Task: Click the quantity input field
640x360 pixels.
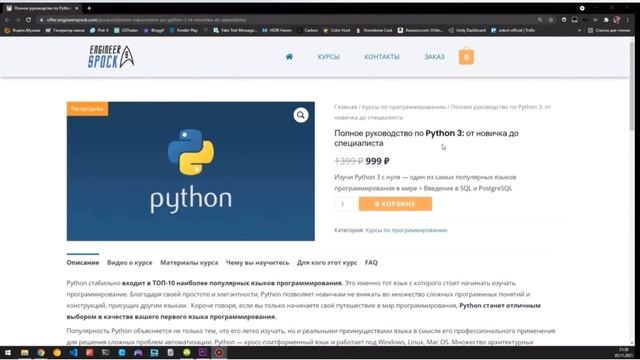Action: 345,204
